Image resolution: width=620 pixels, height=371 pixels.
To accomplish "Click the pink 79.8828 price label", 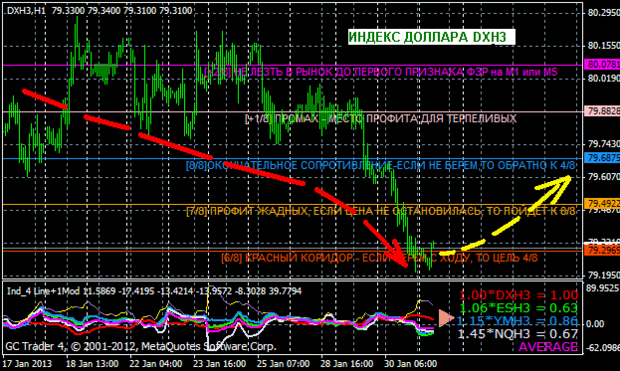I will (x=602, y=111).
